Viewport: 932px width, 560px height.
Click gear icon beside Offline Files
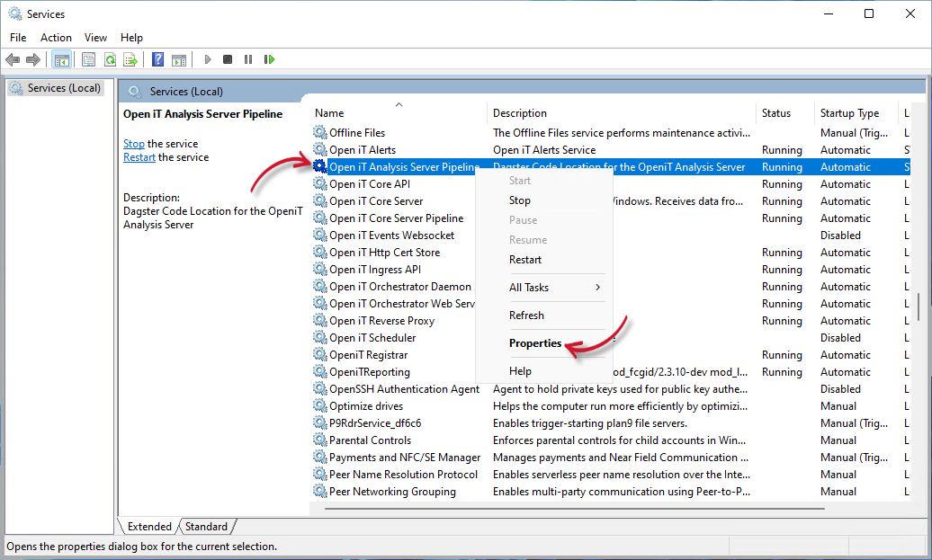pyautogui.click(x=319, y=132)
